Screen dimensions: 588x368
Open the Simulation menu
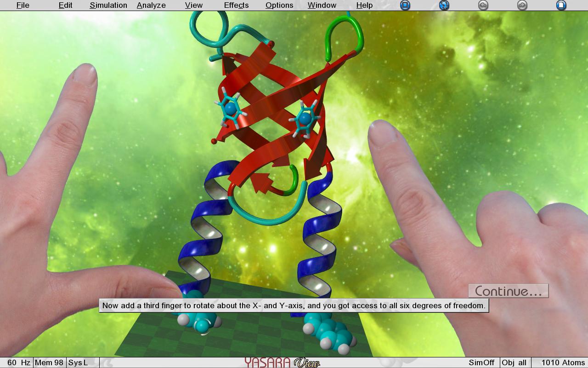[108, 6]
